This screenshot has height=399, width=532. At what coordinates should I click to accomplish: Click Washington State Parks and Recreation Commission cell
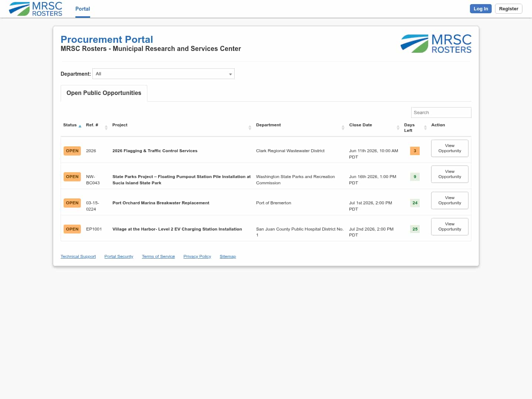(295, 180)
